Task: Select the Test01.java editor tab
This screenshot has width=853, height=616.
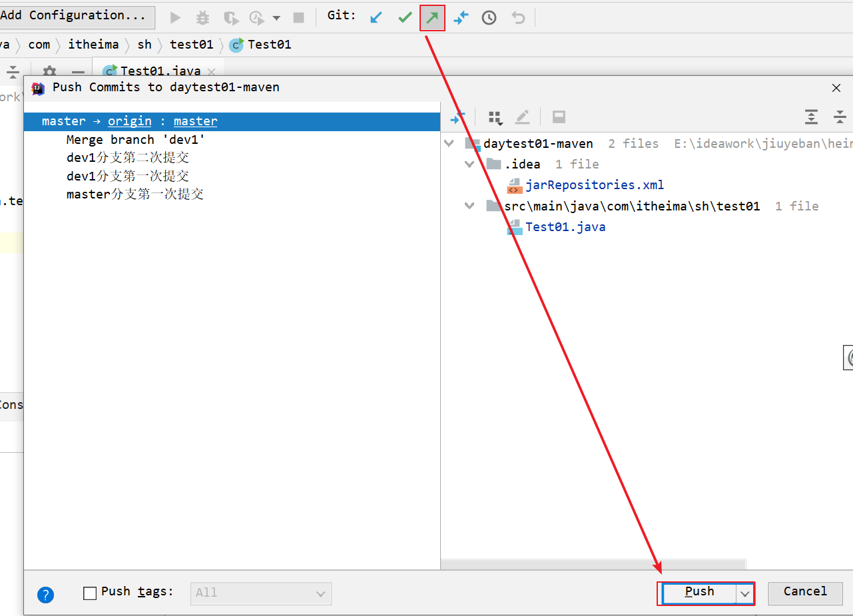Action: pyautogui.click(x=158, y=71)
